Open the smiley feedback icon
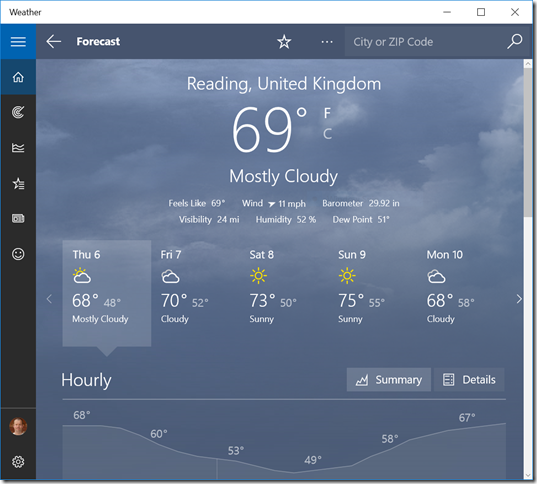 coord(18,254)
